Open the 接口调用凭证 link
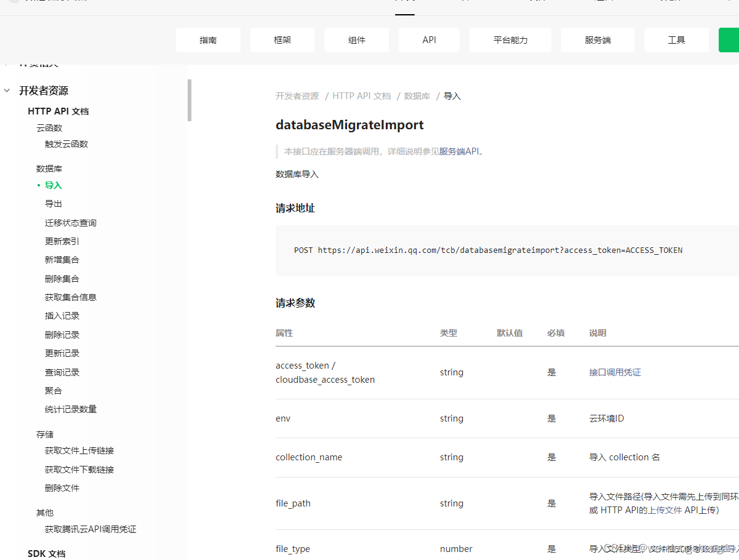 [615, 372]
